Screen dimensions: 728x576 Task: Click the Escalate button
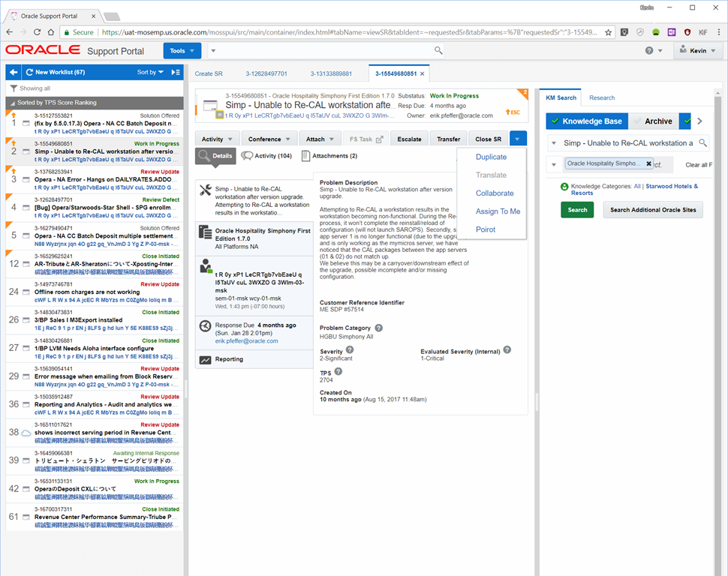409,139
